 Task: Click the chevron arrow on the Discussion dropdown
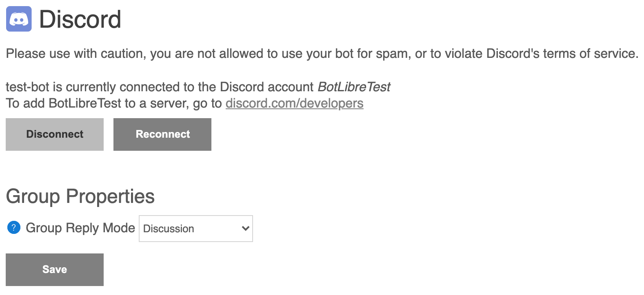tap(245, 229)
